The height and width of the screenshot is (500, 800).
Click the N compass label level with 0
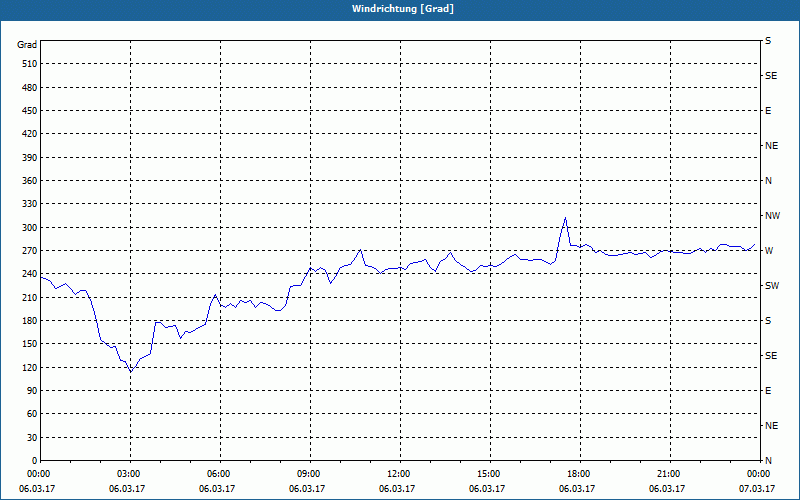768,460
